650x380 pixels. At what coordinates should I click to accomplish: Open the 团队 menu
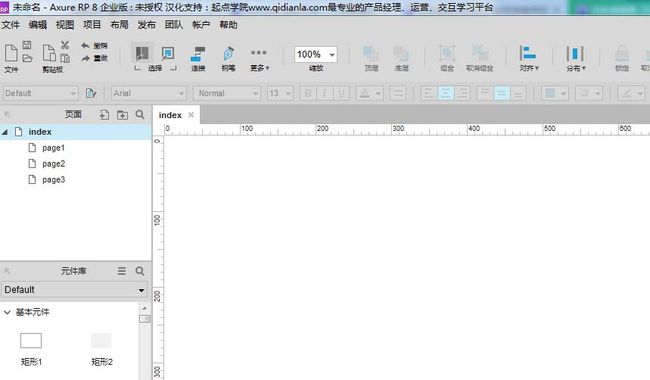pos(174,25)
